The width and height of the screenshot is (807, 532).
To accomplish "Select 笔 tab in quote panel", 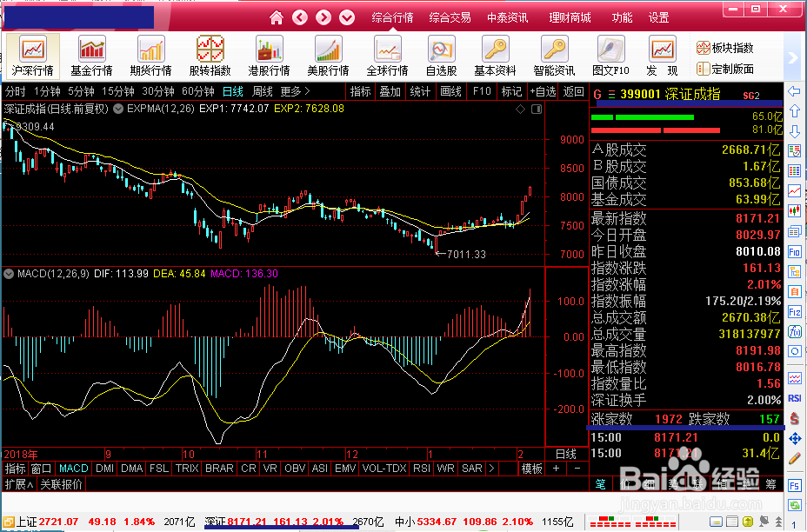I will pyautogui.click(x=601, y=483).
